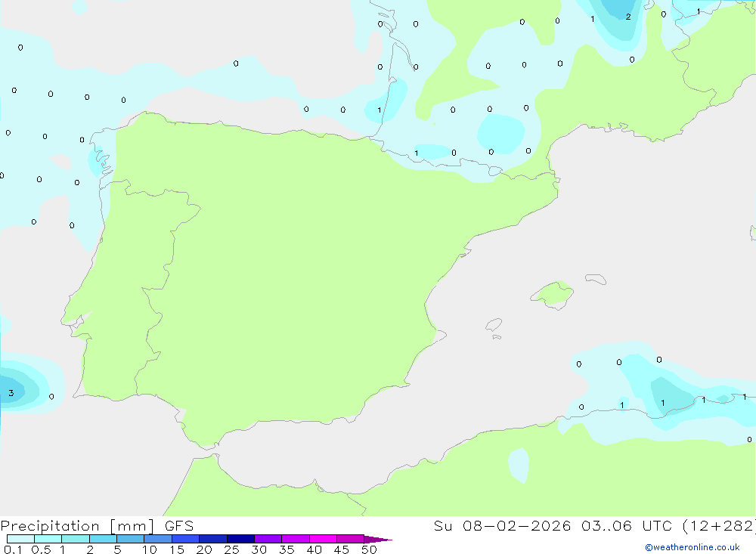
Task: Click the 40–45 mm magenta legend swatch
Action: tap(323, 539)
